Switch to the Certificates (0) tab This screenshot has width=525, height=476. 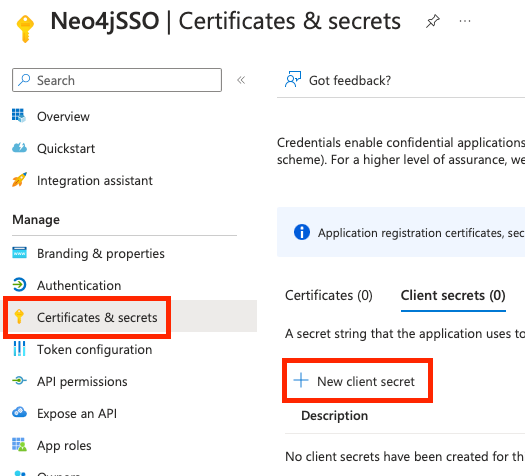pos(329,296)
